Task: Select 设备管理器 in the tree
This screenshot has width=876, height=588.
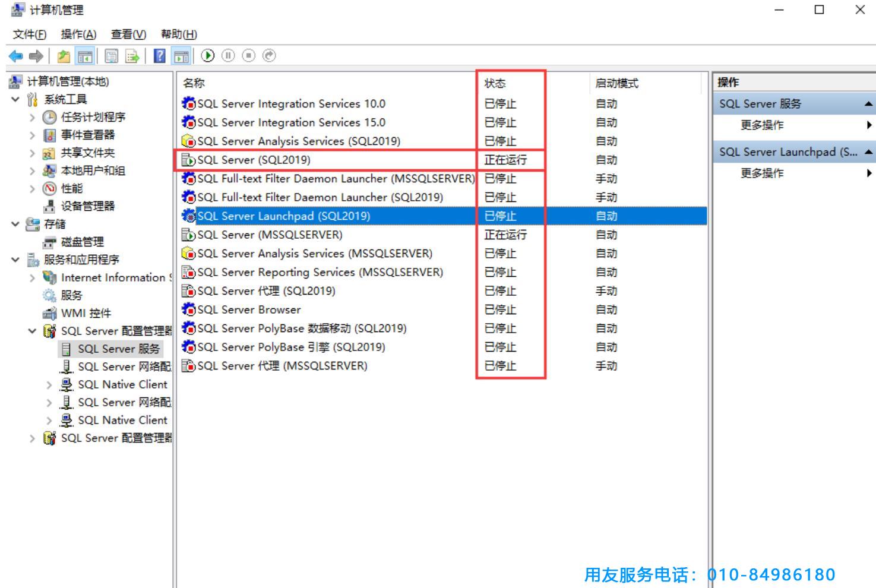Action: coord(88,207)
